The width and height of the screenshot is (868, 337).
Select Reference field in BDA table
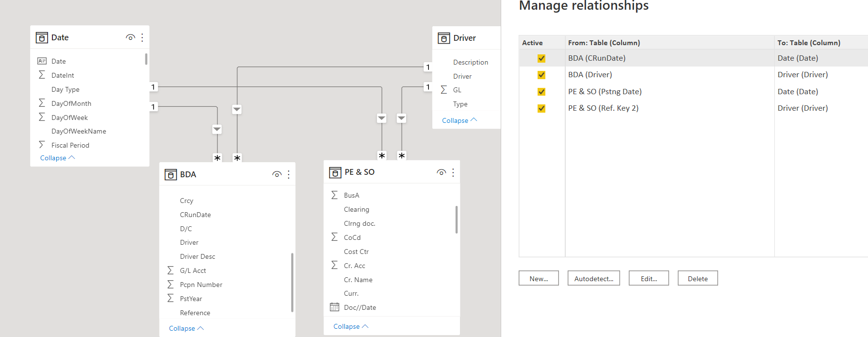click(195, 313)
